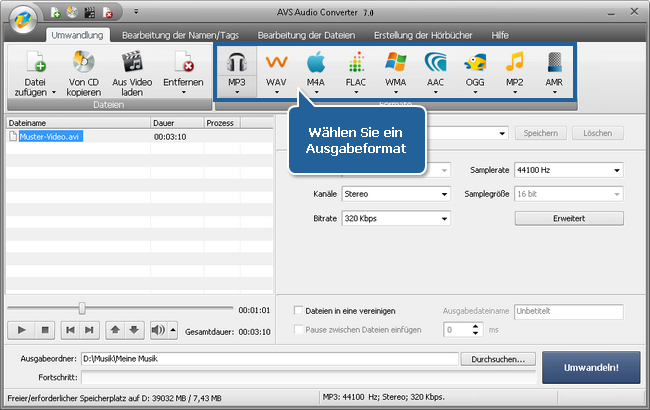The image size is (650, 410).
Task: Click the Erweitert button
Action: pyautogui.click(x=569, y=218)
